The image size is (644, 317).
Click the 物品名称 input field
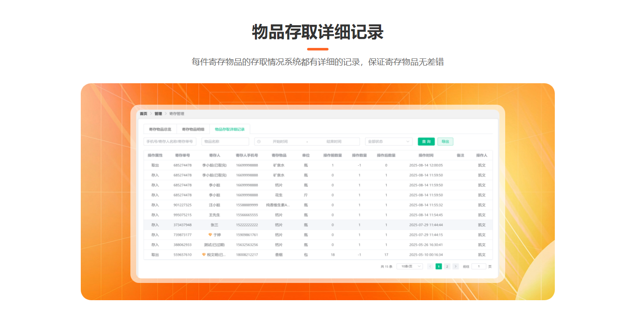point(225,141)
